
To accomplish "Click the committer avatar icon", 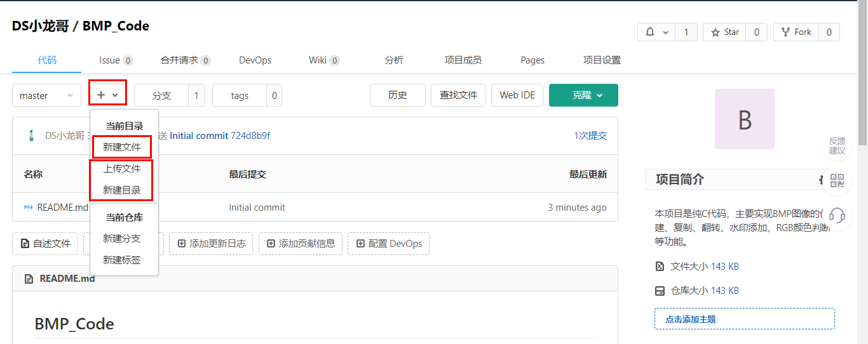I will (31, 136).
